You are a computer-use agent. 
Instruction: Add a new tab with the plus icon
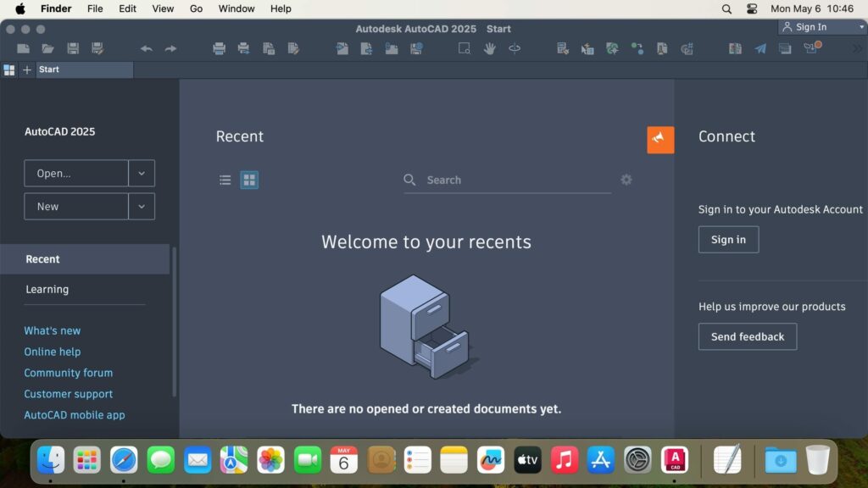[x=26, y=69]
